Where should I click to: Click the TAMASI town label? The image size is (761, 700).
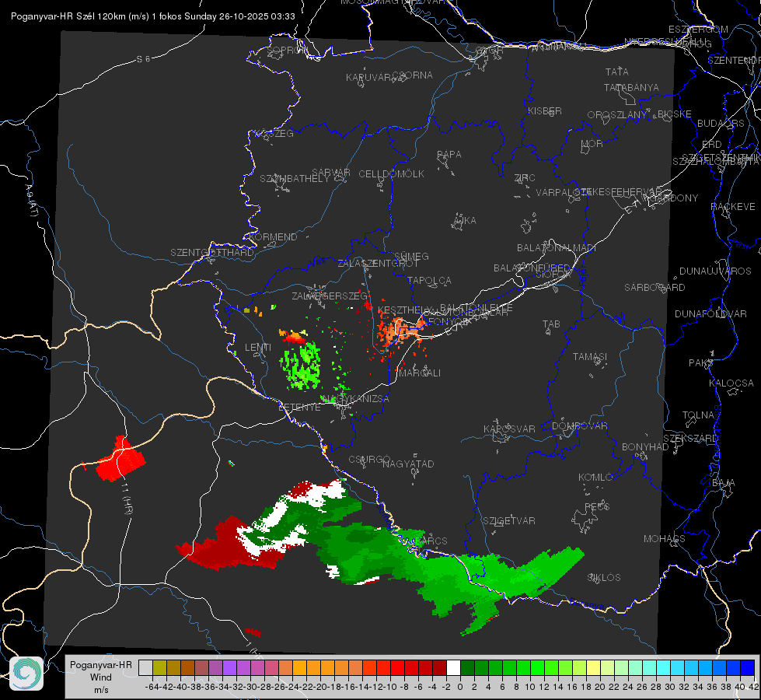coord(590,357)
